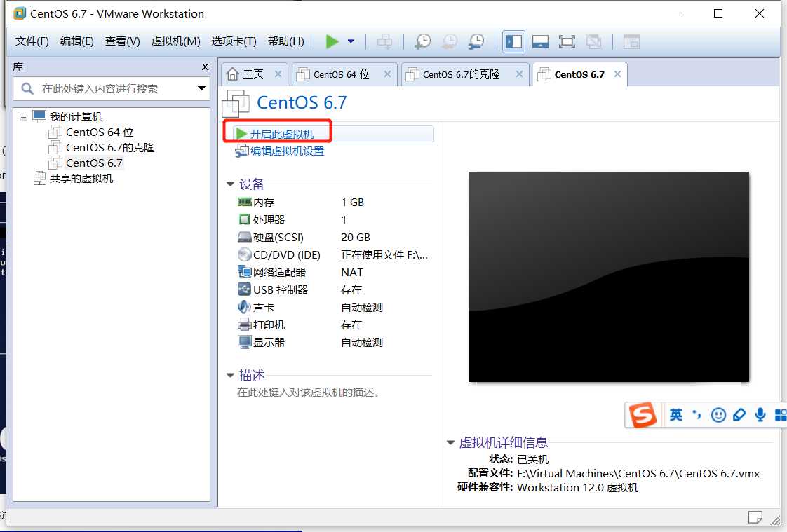Click the 内存 memory device icon
The image size is (787, 532).
pos(244,202)
